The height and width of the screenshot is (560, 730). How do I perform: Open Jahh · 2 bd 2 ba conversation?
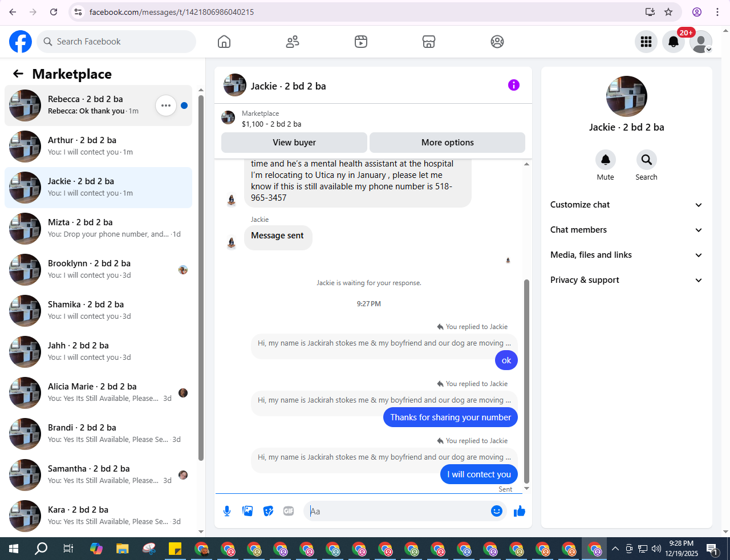[98, 352]
